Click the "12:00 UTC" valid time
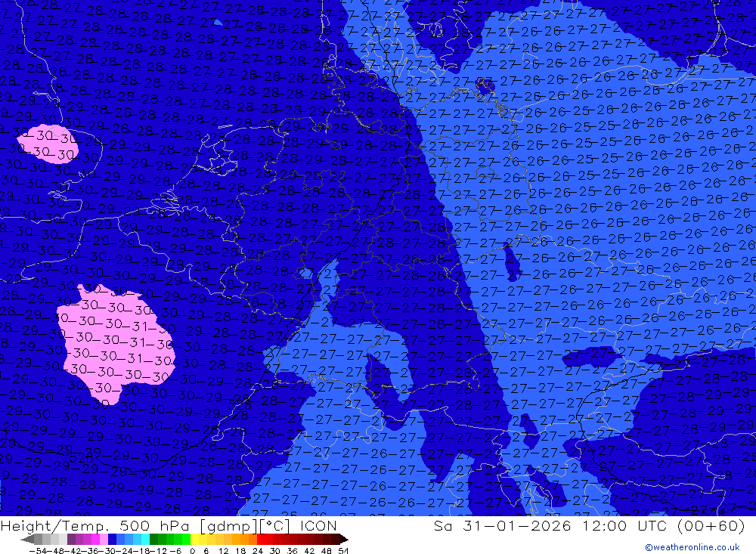This screenshot has height=554, width=756. (625, 525)
